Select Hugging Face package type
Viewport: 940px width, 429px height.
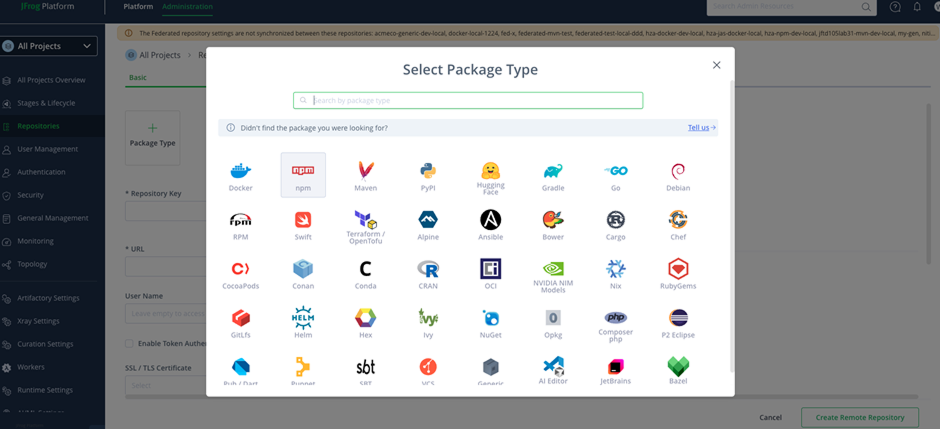(490, 175)
